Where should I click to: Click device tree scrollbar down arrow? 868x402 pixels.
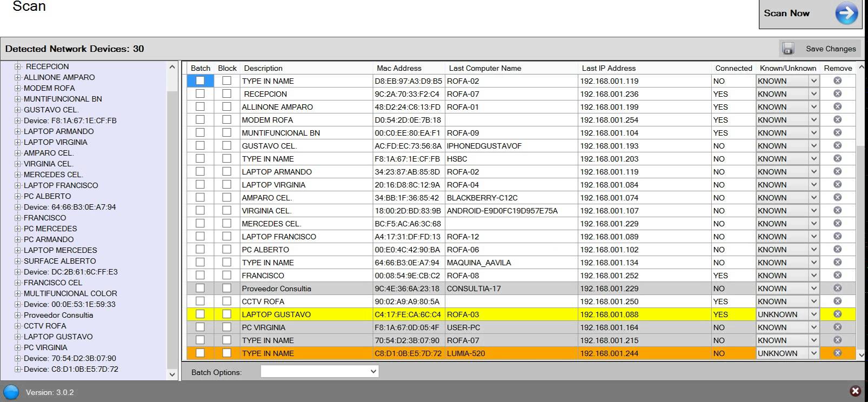[172, 374]
